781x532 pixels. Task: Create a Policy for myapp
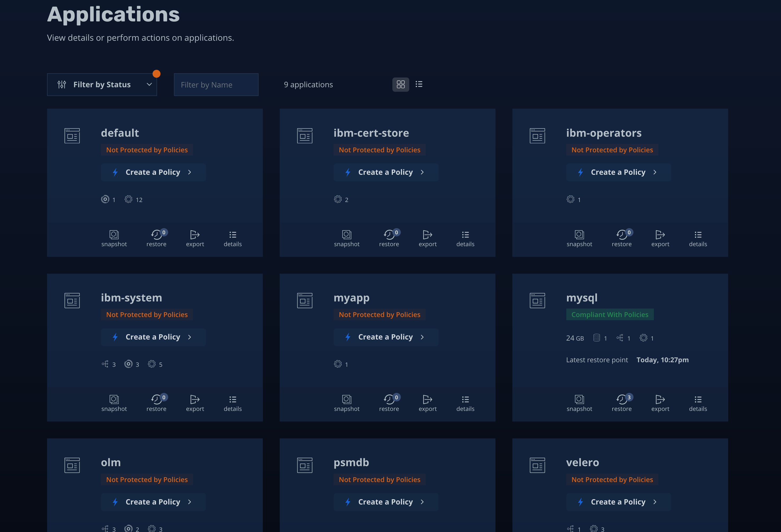click(x=385, y=337)
